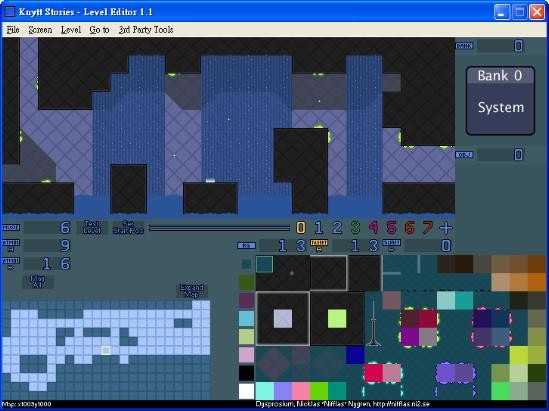
Task: Click the Expand Map button
Action: 192,291
